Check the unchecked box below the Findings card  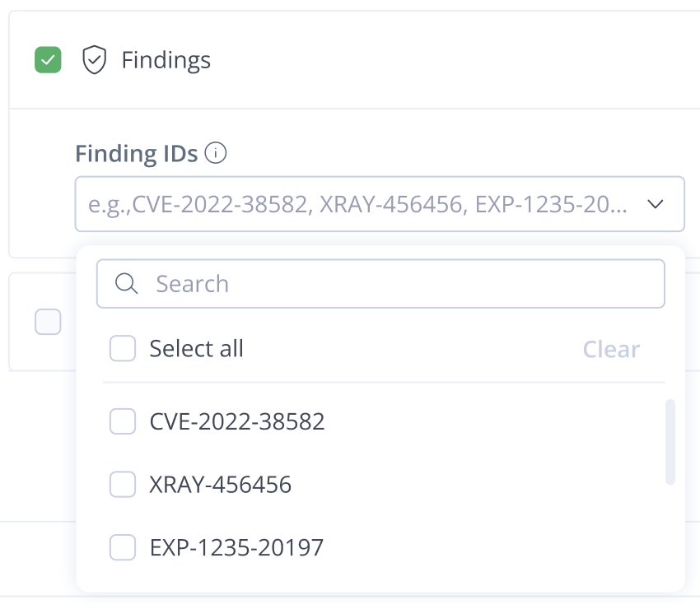click(x=48, y=322)
